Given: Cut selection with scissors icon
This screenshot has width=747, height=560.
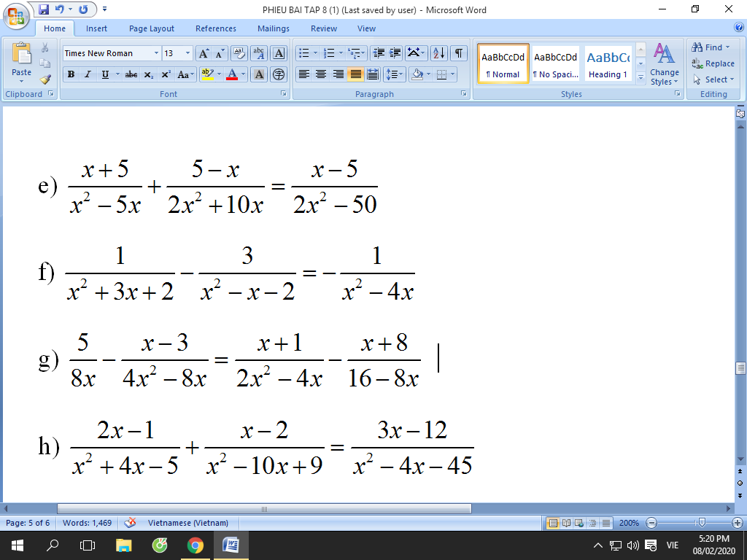Looking at the screenshot, I should point(44,47).
